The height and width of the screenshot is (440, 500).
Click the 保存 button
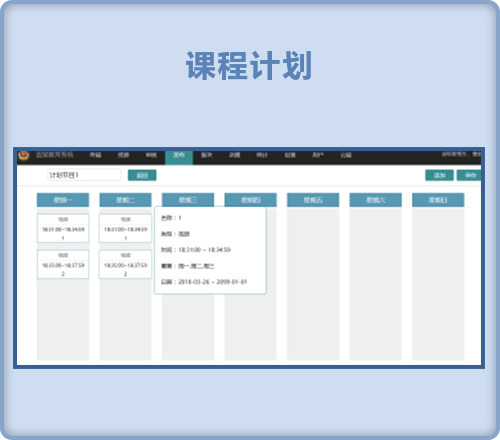point(469,175)
